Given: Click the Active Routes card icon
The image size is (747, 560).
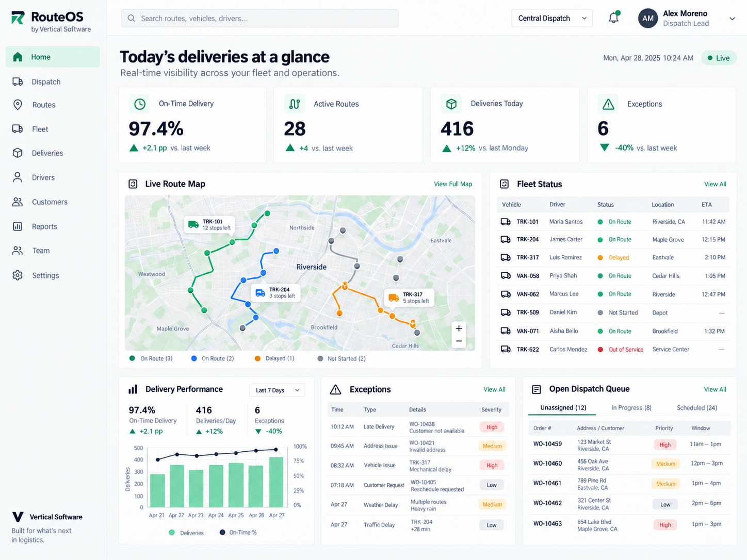Looking at the screenshot, I should click(x=295, y=104).
